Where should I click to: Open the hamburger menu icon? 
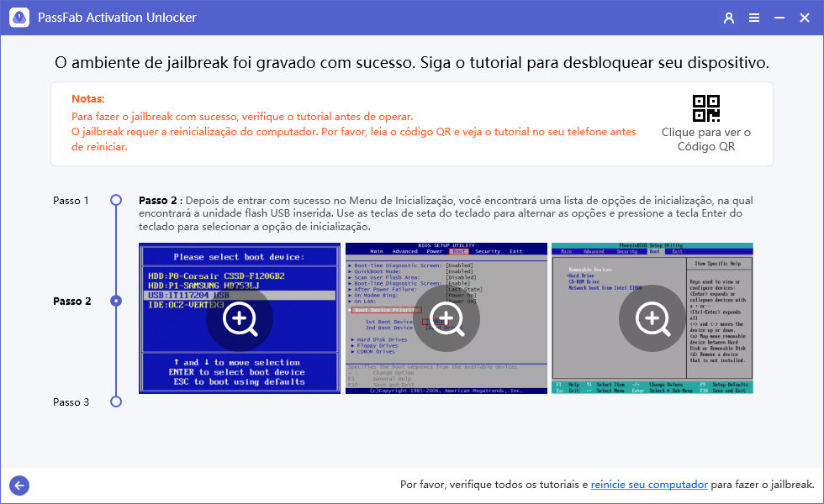pyautogui.click(x=753, y=17)
